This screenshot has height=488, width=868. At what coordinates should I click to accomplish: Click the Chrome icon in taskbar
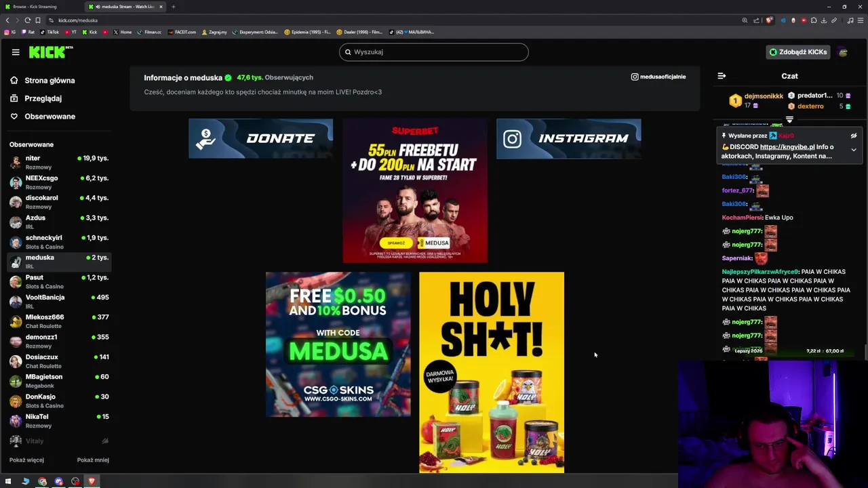point(42,482)
